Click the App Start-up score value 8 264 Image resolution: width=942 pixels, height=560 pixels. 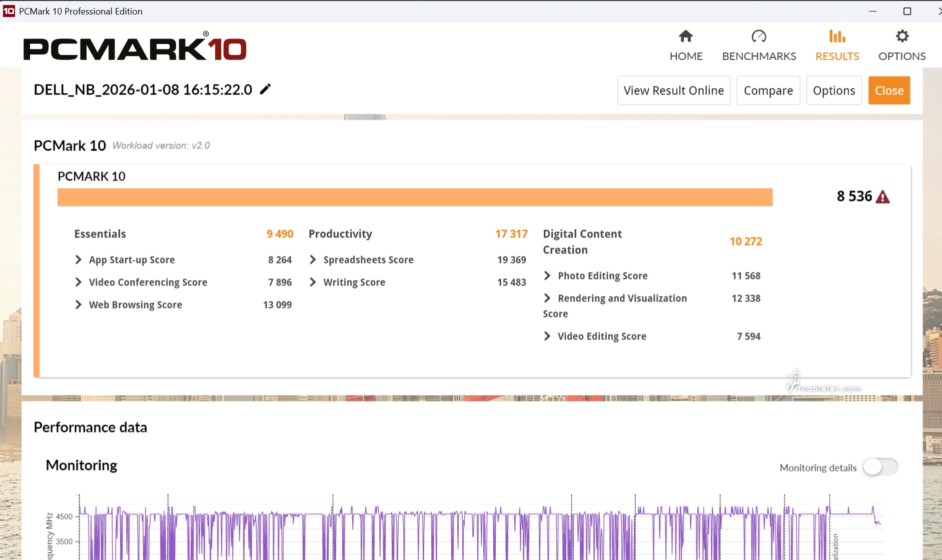tap(280, 259)
